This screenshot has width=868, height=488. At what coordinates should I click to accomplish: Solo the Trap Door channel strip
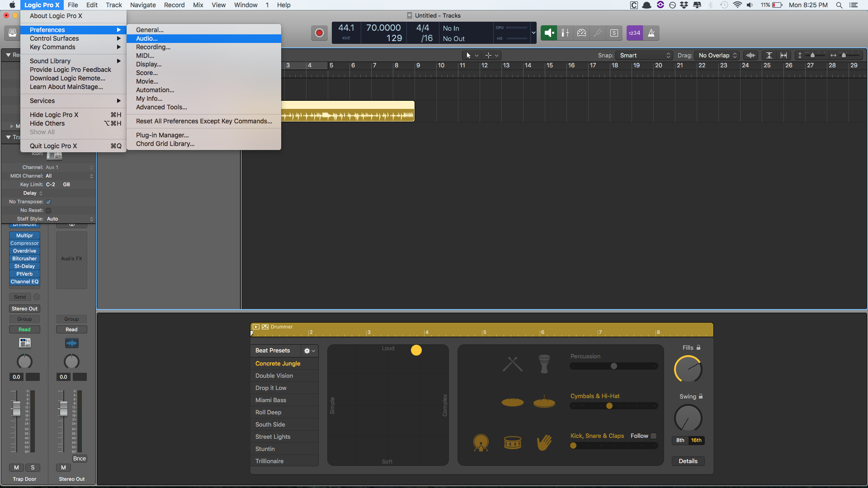33,468
